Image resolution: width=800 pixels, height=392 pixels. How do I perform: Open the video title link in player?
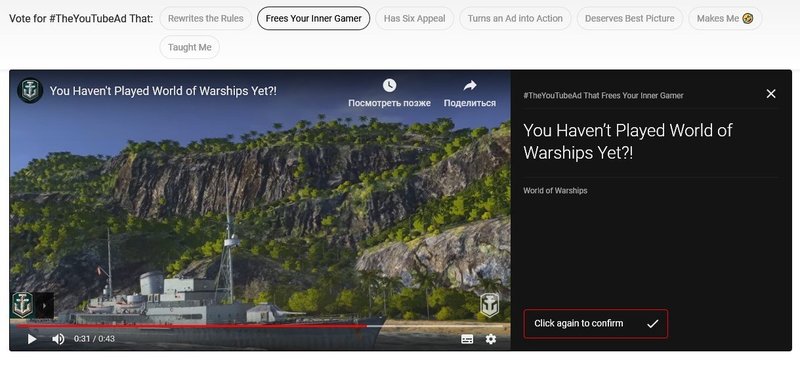(x=163, y=91)
